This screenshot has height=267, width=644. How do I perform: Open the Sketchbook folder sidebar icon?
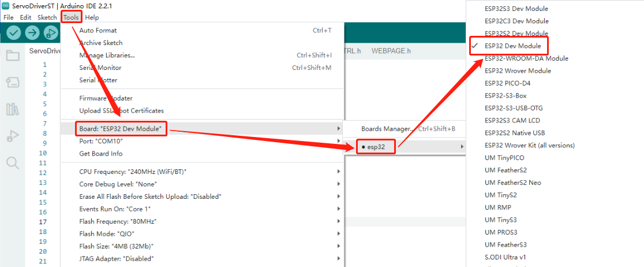click(x=13, y=56)
